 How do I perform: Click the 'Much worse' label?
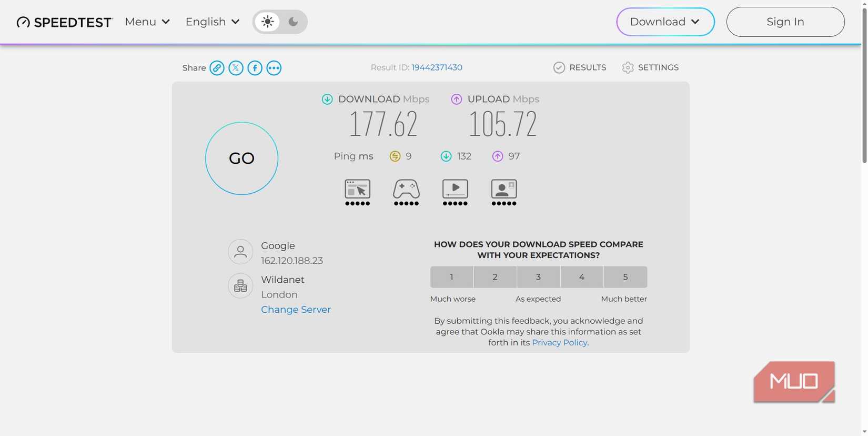[x=453, y=299]
